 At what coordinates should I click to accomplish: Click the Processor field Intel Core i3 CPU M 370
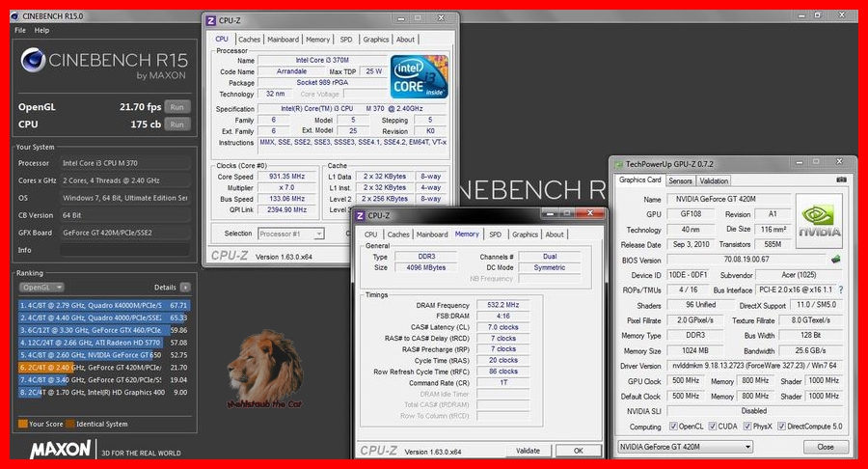coord(125,163)
